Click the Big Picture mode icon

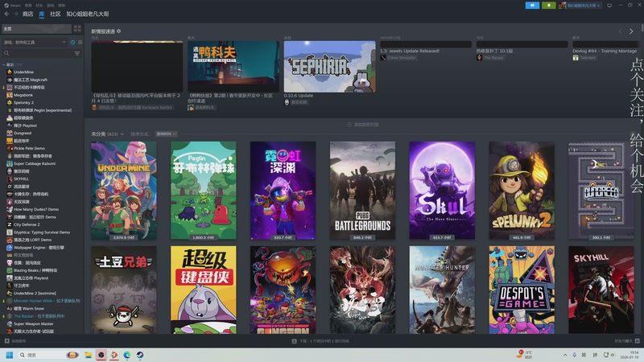[x=609, y=6]
